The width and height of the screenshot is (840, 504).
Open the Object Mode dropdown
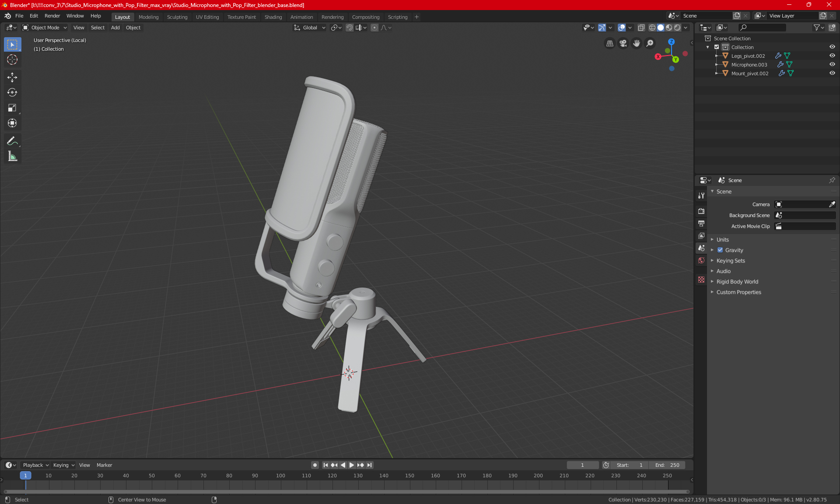tap(45, 28)
